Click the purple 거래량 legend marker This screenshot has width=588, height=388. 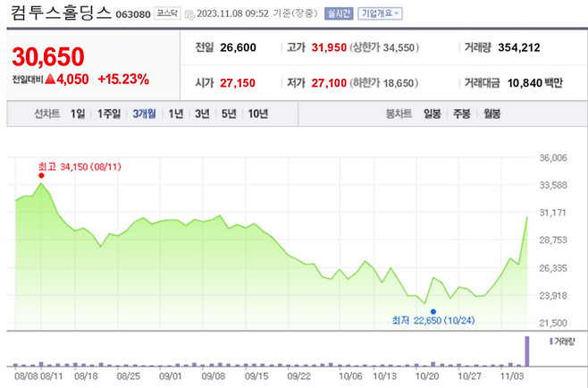tap(550, 342)
